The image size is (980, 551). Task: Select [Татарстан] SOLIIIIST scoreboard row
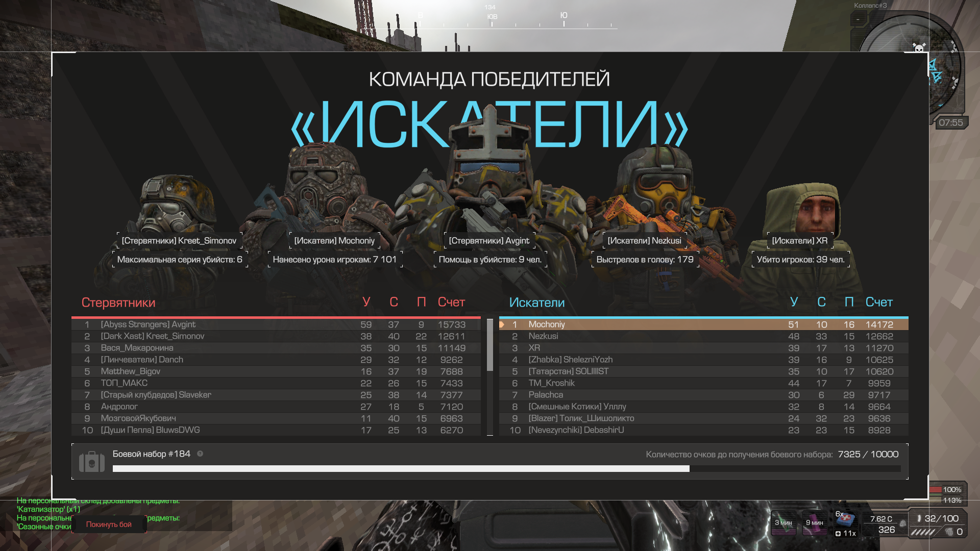(x=704, y=371)
